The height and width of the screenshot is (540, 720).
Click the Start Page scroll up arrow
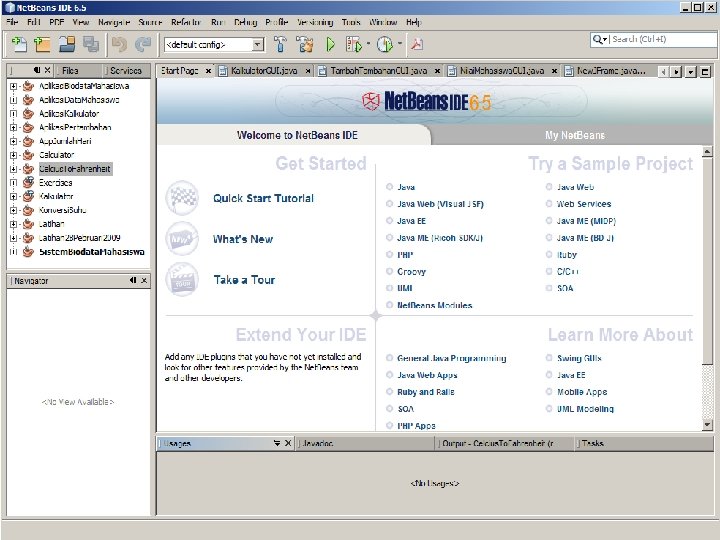[x=707, y=151]
